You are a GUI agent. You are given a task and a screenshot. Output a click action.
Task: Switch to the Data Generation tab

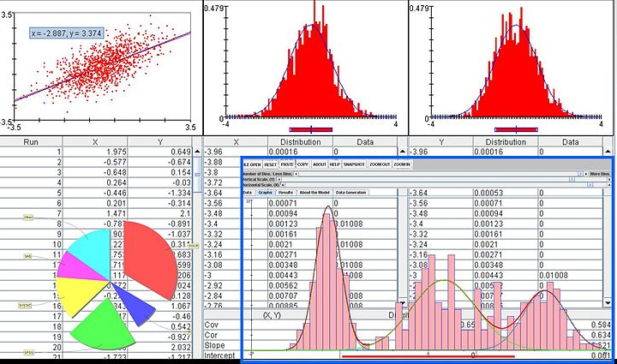(x=351, y=193)
